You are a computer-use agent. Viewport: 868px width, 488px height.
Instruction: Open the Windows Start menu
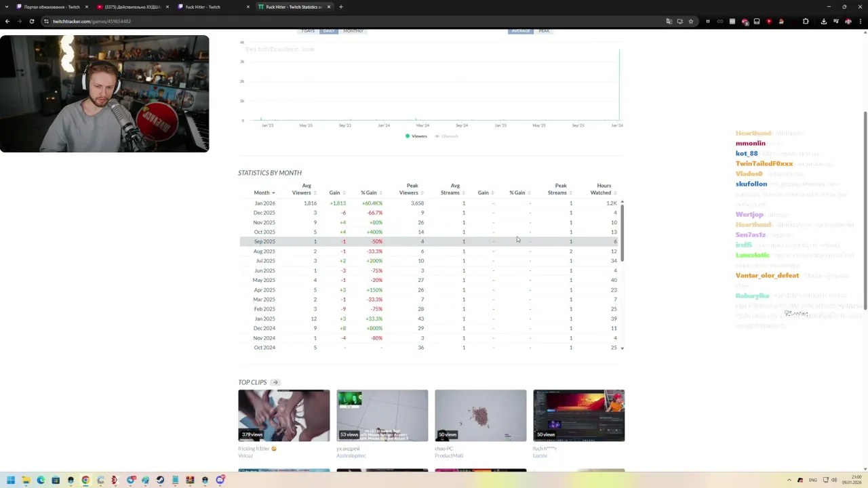coord(11,480)
